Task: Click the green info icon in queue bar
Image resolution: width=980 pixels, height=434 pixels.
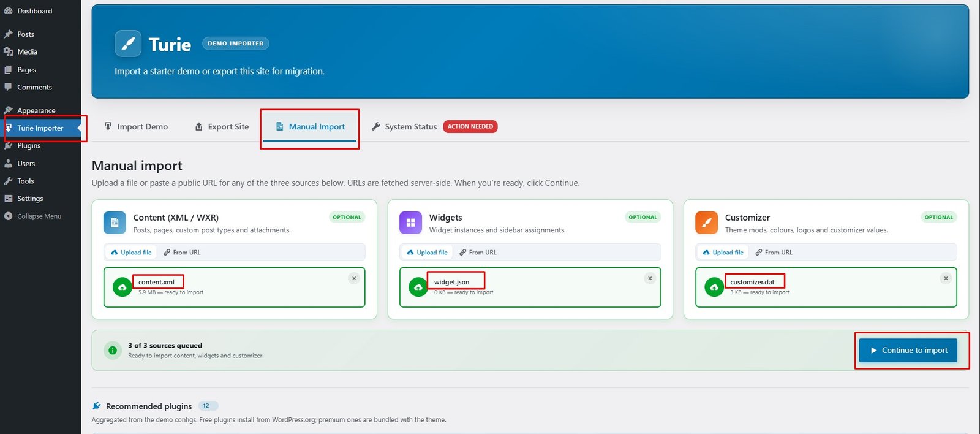Action: [113, 351]
